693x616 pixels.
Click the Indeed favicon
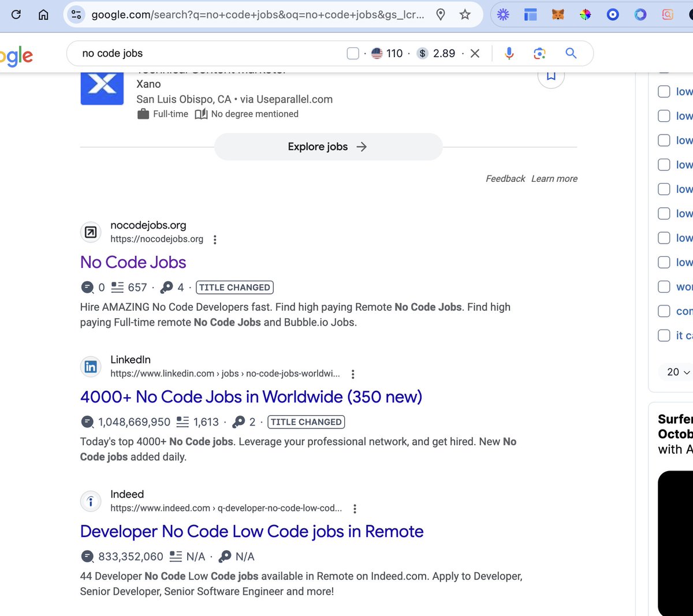(91, 501)
